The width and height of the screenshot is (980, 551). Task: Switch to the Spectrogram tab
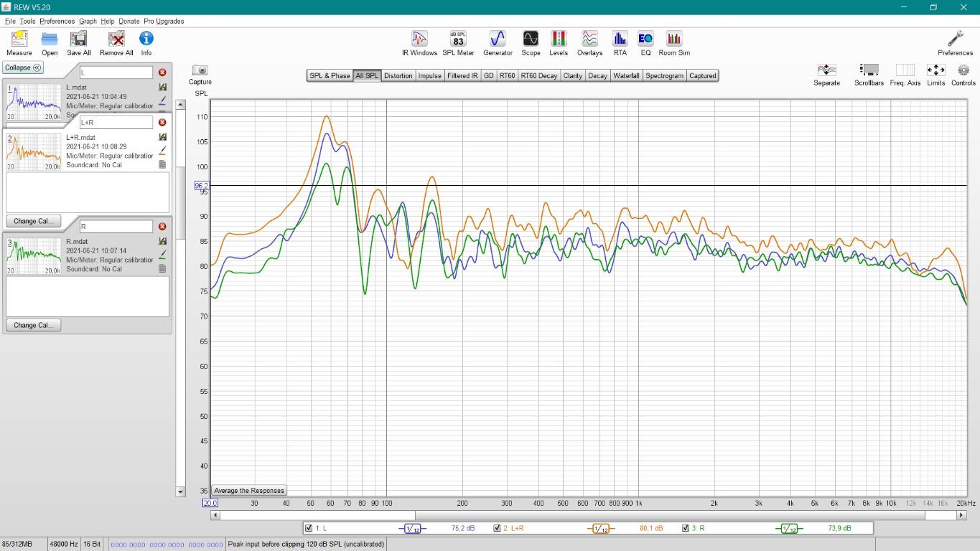(x=664, y=76)
